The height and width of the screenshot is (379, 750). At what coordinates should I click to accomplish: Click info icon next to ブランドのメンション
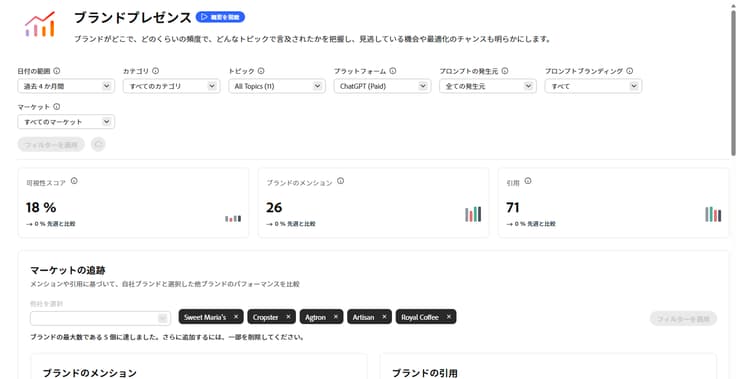tap(341, 181)
